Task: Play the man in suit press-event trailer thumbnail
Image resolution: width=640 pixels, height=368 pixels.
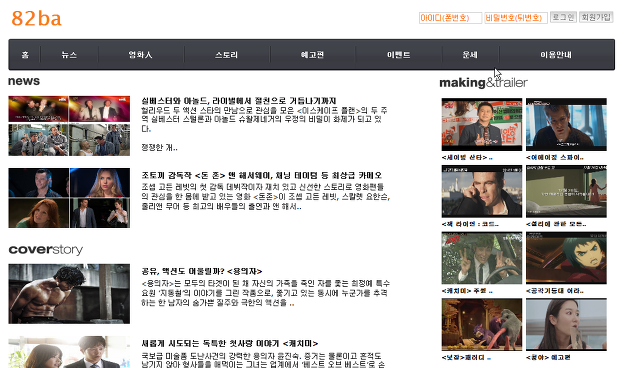Action: [482, 124]
